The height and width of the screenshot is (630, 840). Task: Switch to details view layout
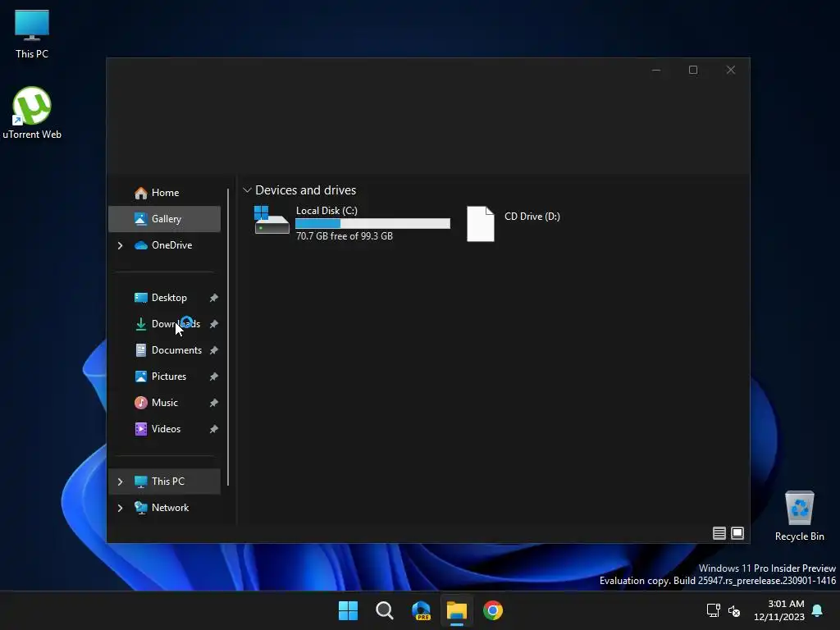[719, 533]
